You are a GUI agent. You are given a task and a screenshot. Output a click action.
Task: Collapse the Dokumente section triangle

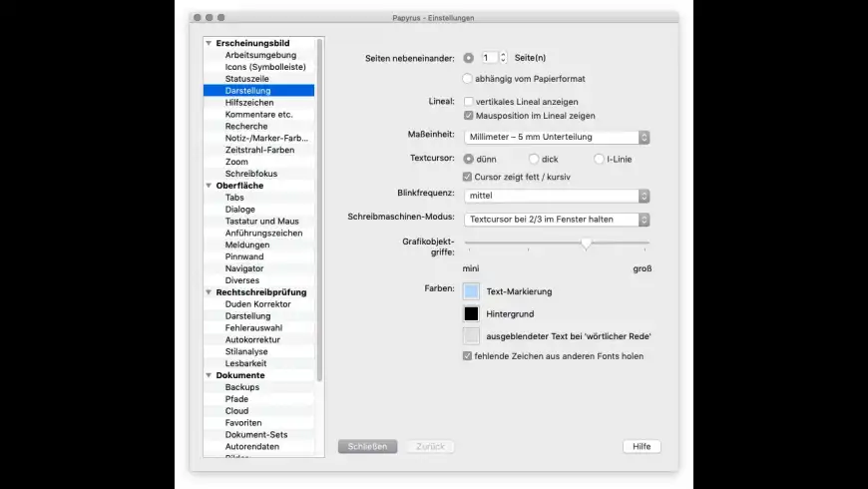point(209,375)
